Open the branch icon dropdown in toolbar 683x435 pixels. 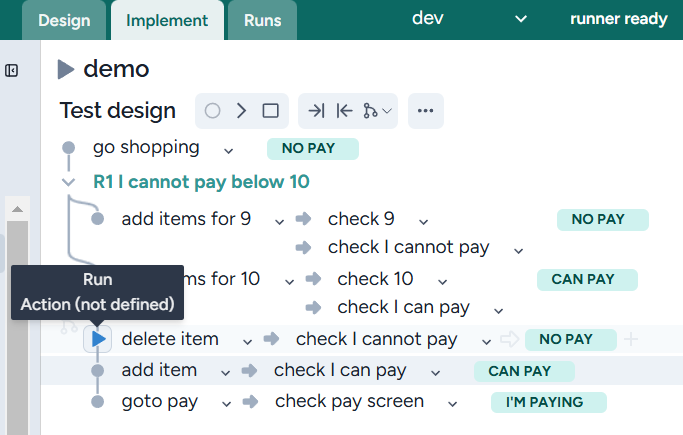click(378, 111)
